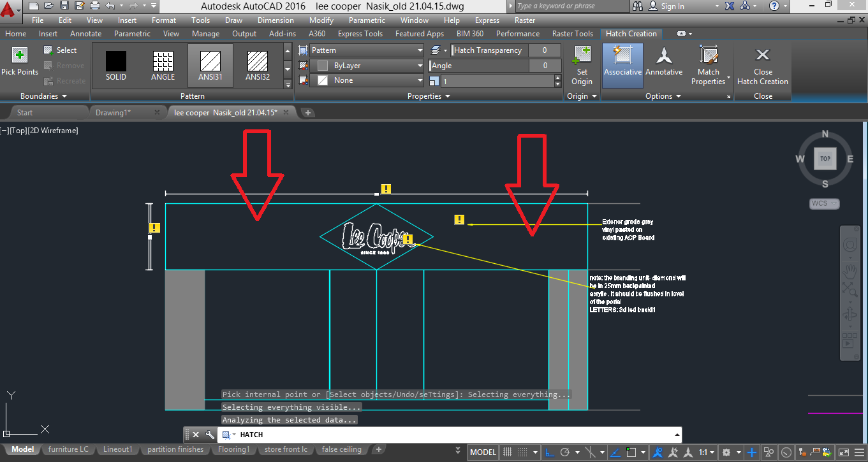Toggle ortho mode in status bar
This screenshot has height=462, width=868.
tap(549, 452)
